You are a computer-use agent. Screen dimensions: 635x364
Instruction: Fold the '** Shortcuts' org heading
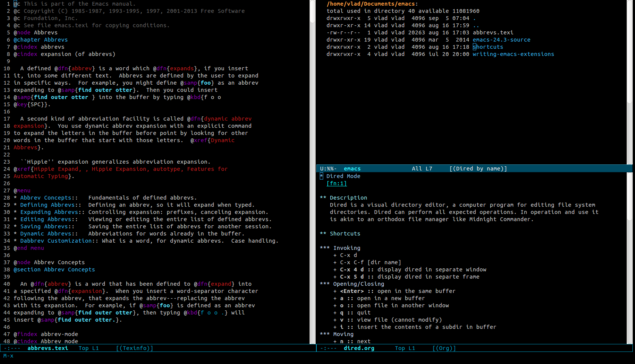pos(340,234)
